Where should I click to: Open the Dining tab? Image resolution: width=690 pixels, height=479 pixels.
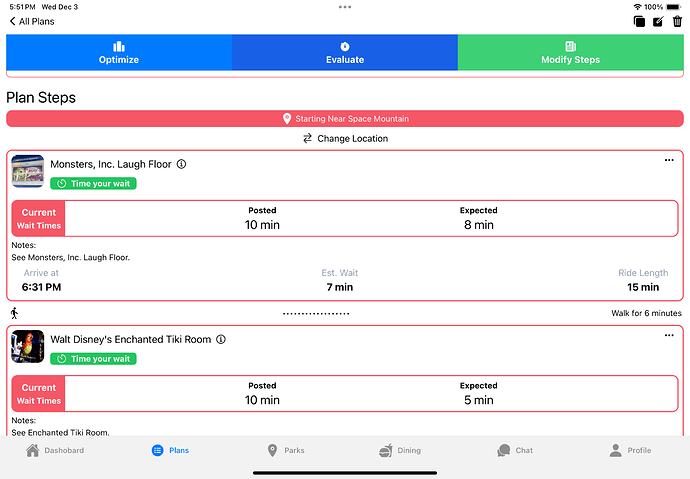(x=400, y=450)
